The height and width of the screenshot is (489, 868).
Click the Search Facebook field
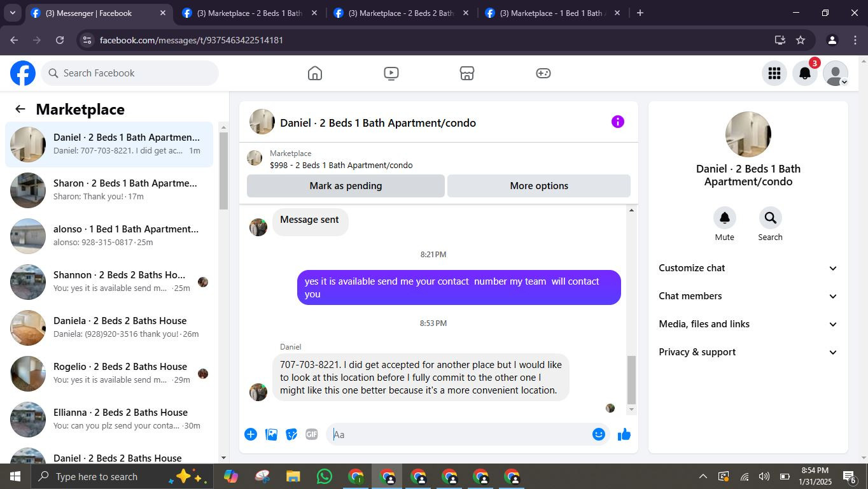130,73
